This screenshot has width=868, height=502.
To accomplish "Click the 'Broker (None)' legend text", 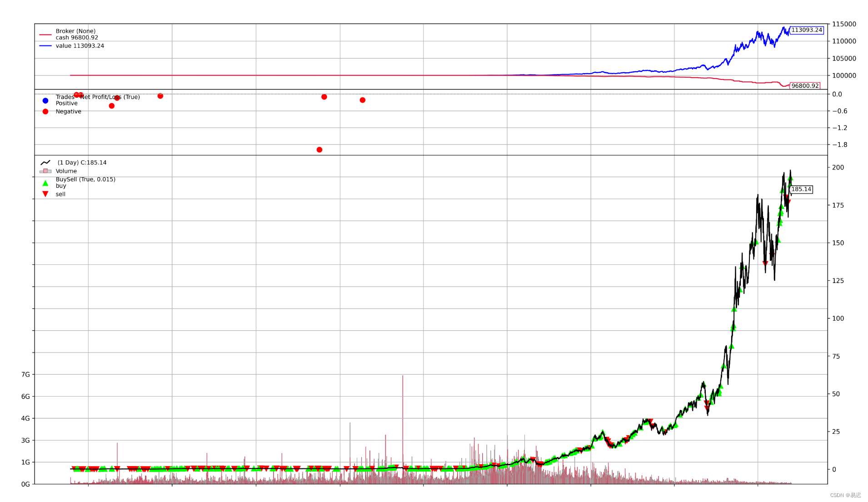I will (75, 31).
